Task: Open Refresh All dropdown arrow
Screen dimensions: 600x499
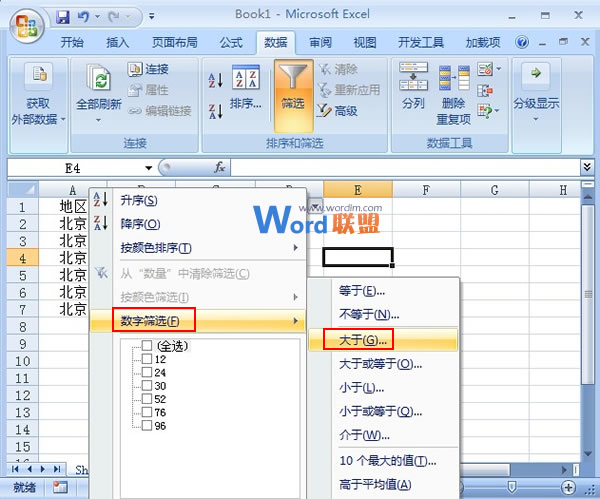Action: coord(98,121)
